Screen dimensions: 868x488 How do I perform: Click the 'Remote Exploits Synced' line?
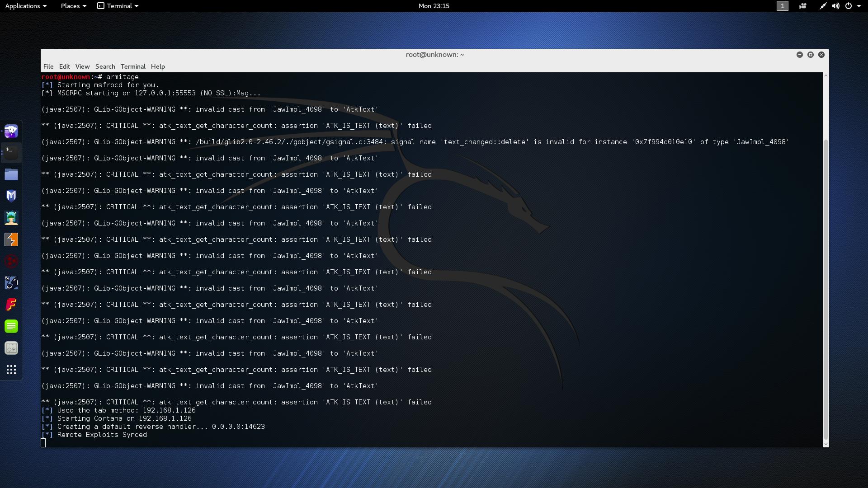[94, 435]
